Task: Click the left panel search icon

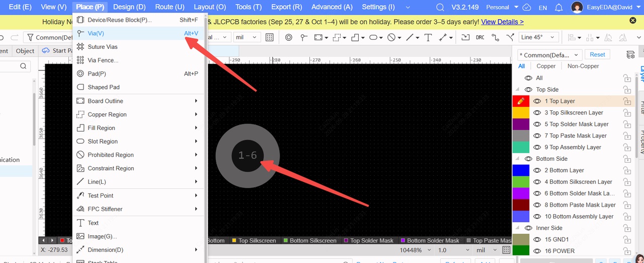Action: [x=23, y=66]
